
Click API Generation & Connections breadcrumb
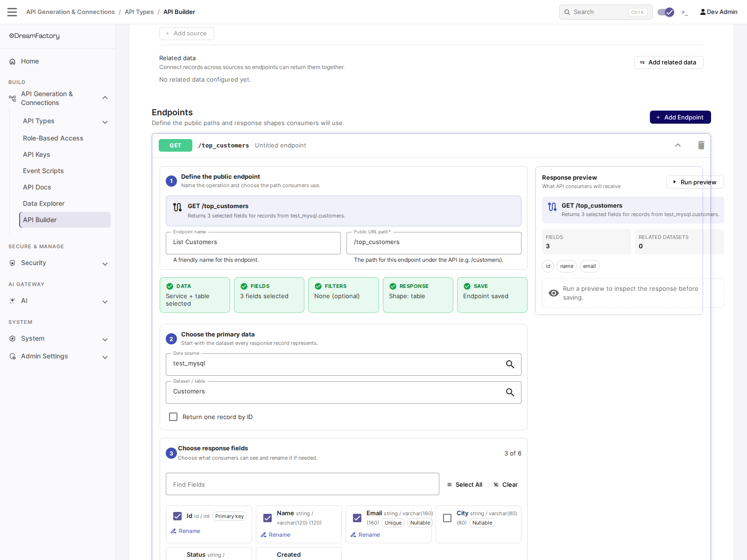[70, 12]
